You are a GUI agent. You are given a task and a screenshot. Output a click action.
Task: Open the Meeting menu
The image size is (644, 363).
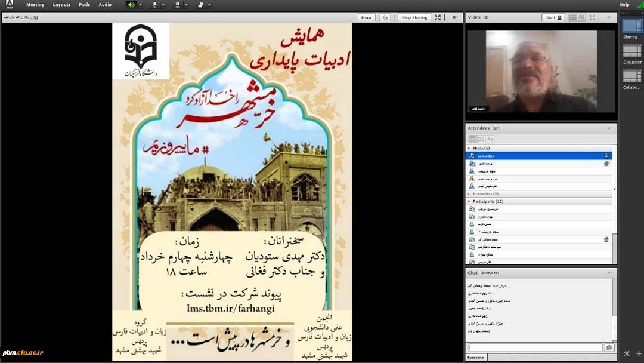click(x=35, y=5)
